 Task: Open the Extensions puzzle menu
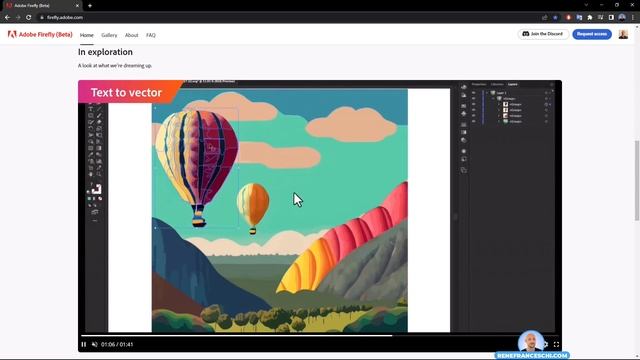pyautogui.click(x=590, y=18)
